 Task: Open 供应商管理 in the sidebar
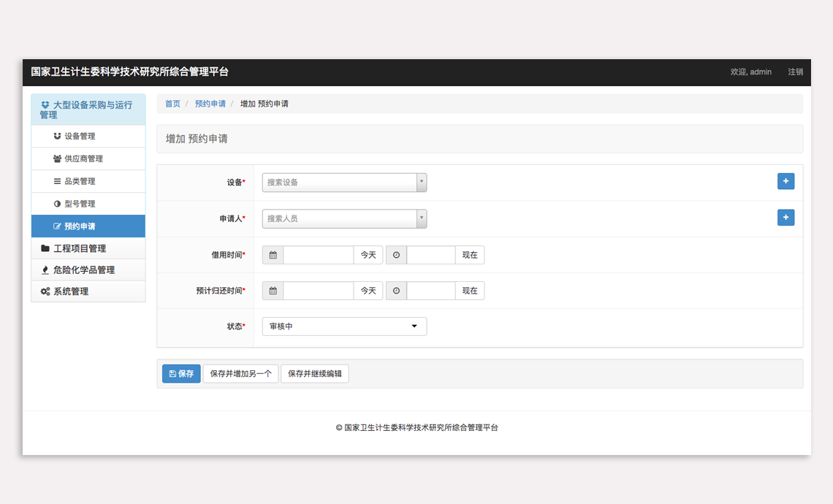pyautogui.click(x=83, y=159)
